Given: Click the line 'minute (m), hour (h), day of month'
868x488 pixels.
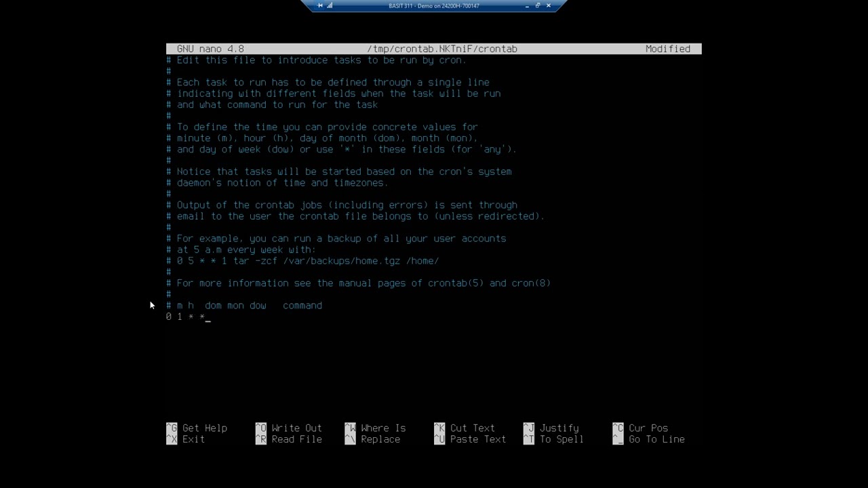Looking at the screenshot, I should 322,138.
